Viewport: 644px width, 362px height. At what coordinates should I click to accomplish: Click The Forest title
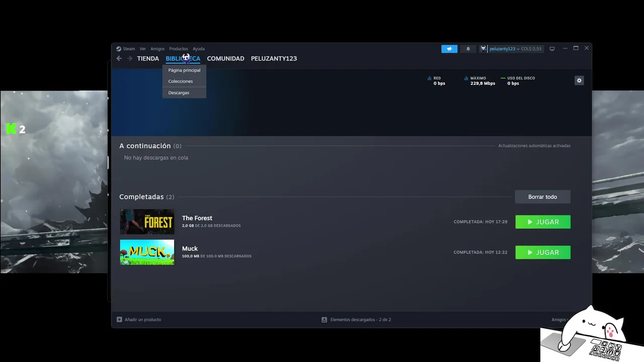pos(197,218)
